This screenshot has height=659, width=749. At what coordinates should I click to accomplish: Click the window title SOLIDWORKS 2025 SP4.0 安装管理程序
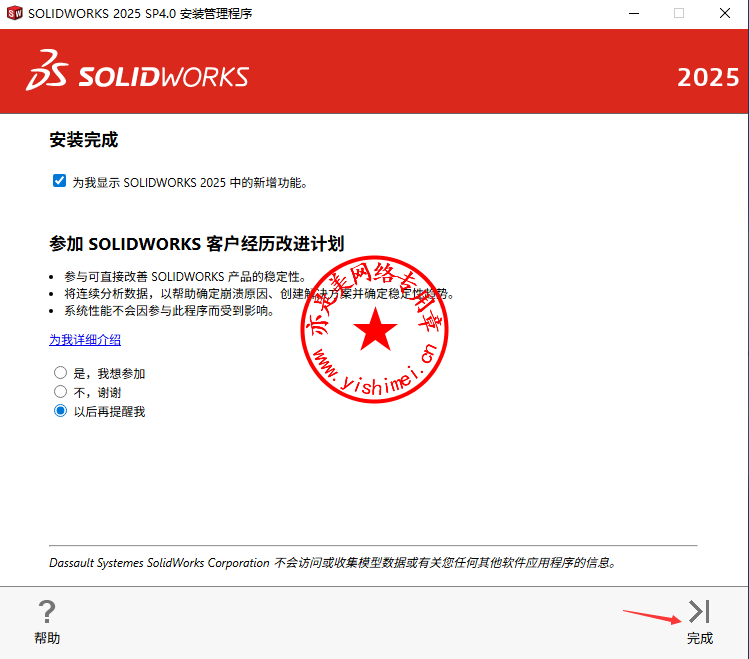pyautogui.click(x=140, y=13)
